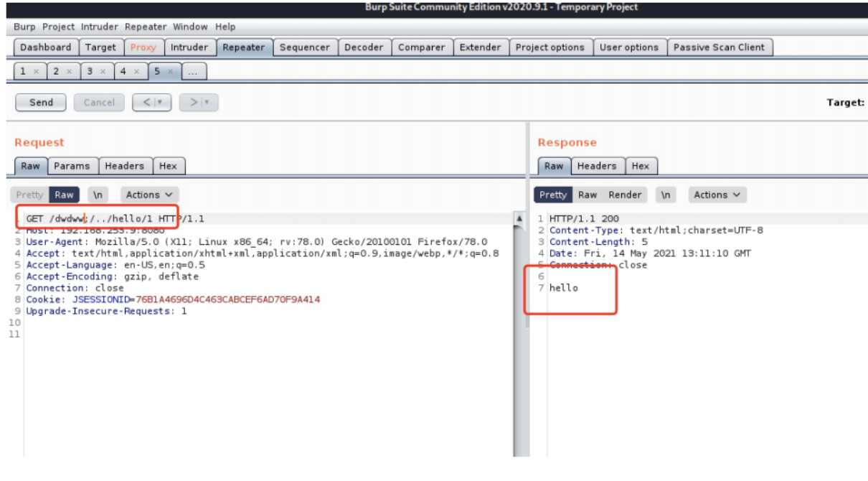
Task: Switch to the Decoder tab
Action: click(364, 47)
